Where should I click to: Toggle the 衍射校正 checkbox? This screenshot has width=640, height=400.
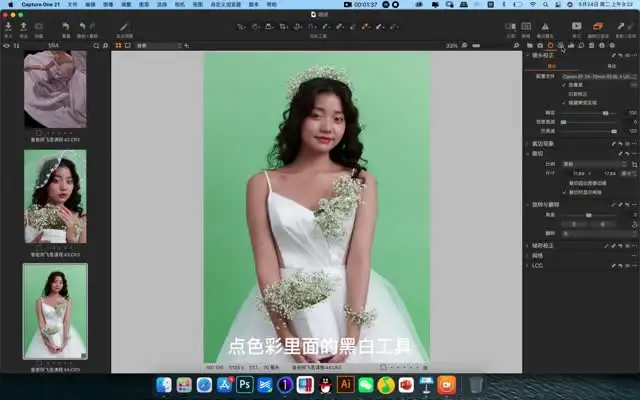click(563, 92)
